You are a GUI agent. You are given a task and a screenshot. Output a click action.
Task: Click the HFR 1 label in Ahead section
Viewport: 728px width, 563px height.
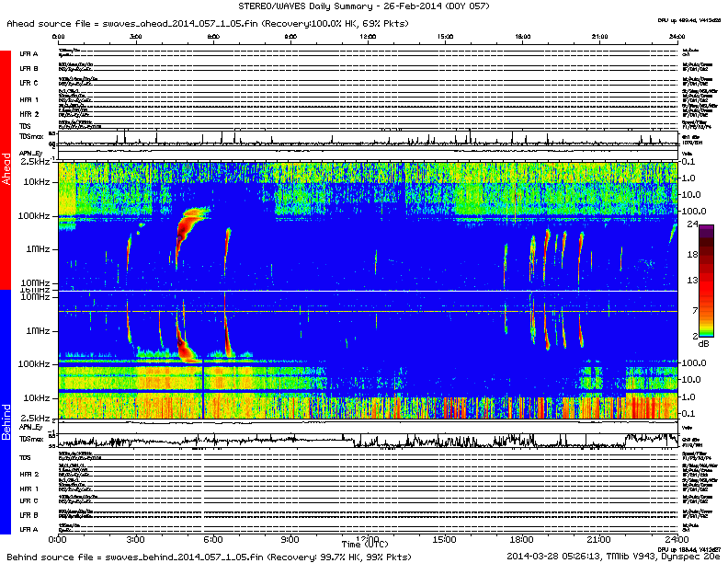click(28, 99)
